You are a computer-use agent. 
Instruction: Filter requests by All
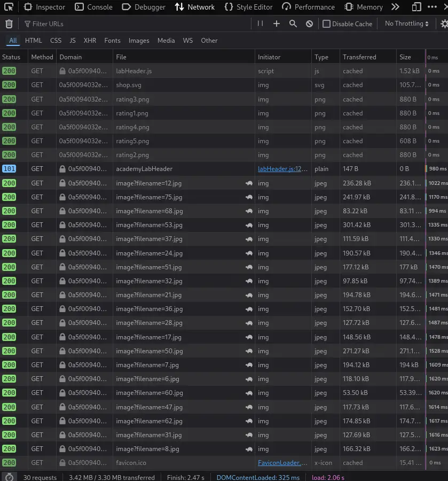pyautogui.click(x=13, y=41)
